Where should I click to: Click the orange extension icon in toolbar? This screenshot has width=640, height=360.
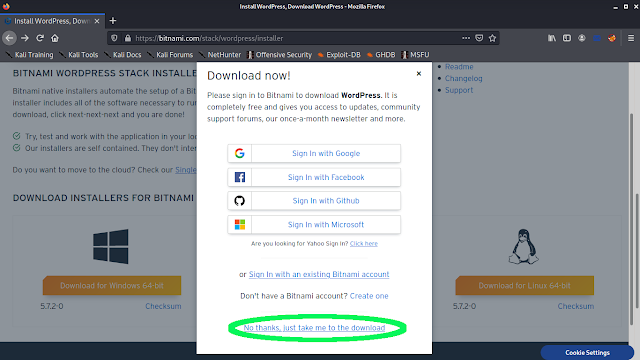(x=612, y=38)
